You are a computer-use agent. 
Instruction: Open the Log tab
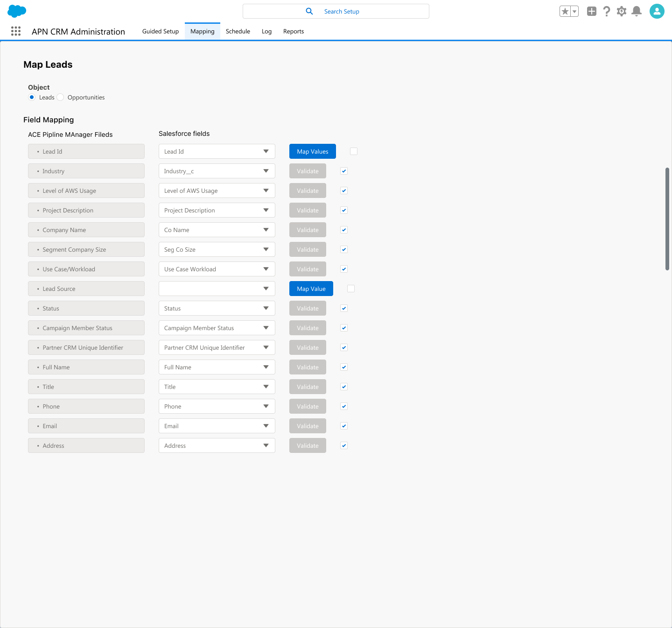(x=266, y=31)
